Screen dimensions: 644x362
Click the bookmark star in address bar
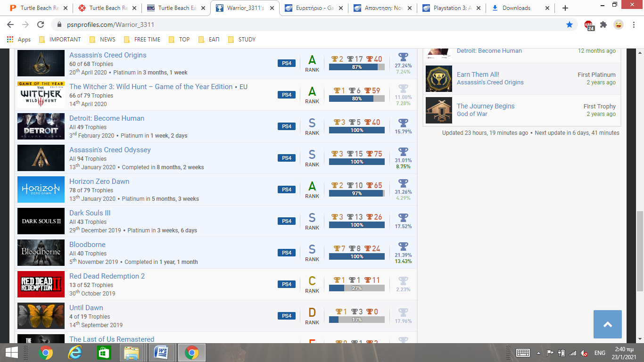click(570, 25)
